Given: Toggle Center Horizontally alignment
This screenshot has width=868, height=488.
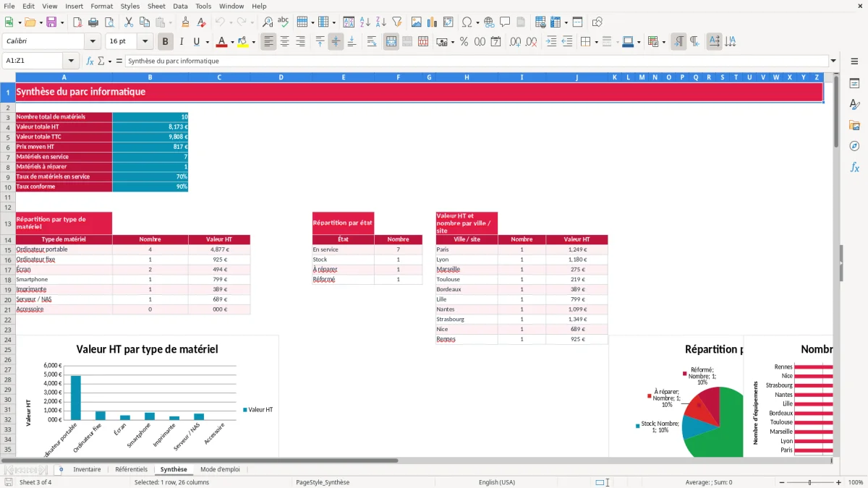Looking at the screenshot, I should [285, 42].
